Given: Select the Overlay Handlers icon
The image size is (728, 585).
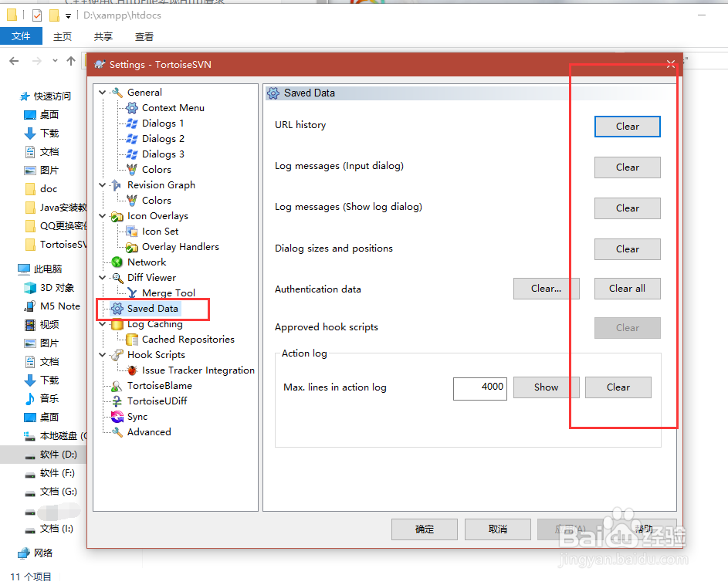Looking at the screenshot, I should (132, 247).
